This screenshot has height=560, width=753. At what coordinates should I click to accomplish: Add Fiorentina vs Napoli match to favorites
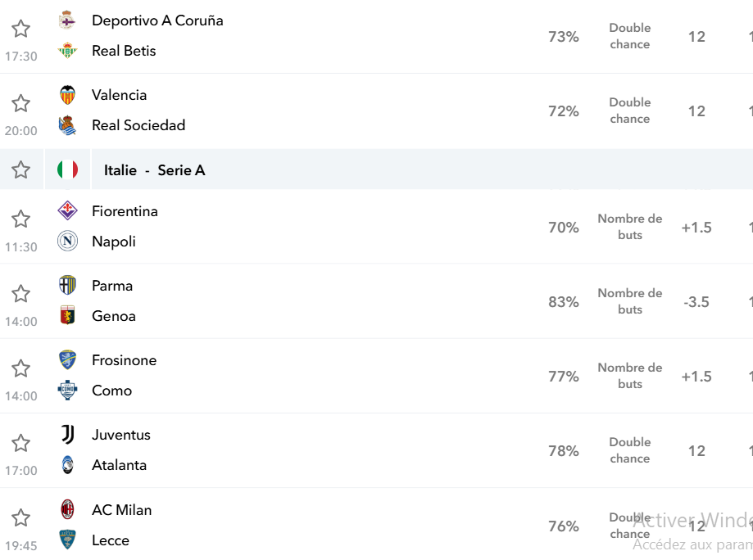tap(20, 219)
